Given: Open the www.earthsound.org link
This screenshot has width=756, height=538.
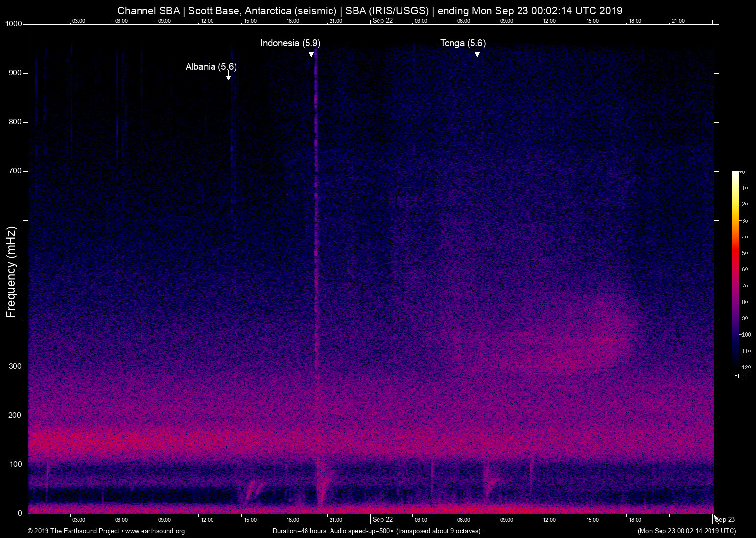Looking at the screenshot, I should pos(155,531).
